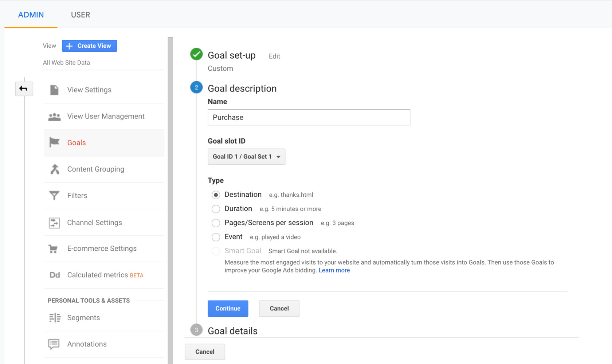Select the Destination goal type
Screen dimensions: 612x364
coord(216,195)
